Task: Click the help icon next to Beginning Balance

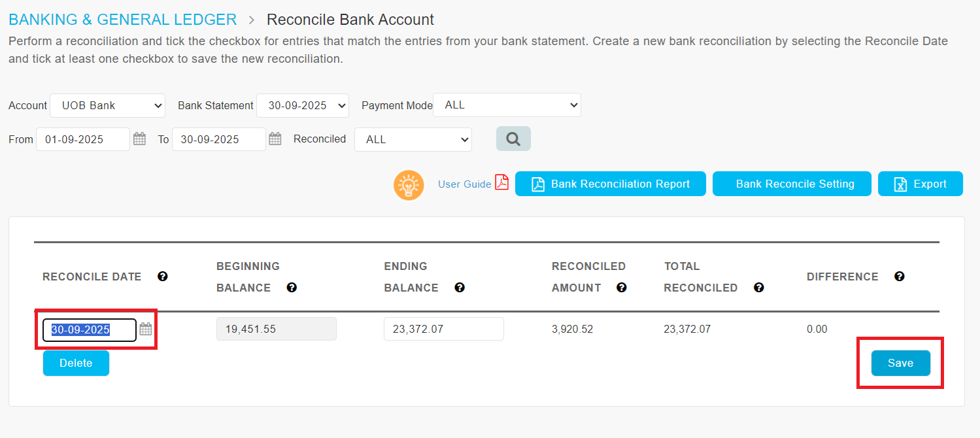Action: 292,288
